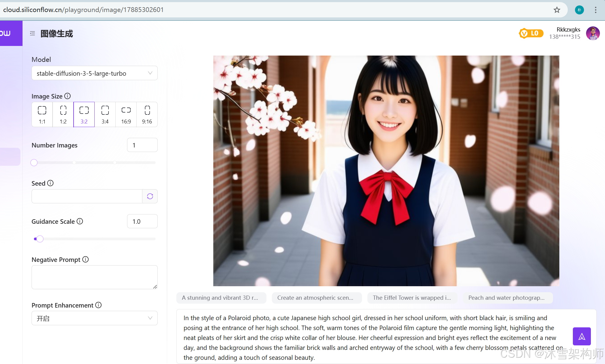Click the Seed input field
Image resolution: width=605 pixels, height=364 pixels.
click(x=87, y=196)
